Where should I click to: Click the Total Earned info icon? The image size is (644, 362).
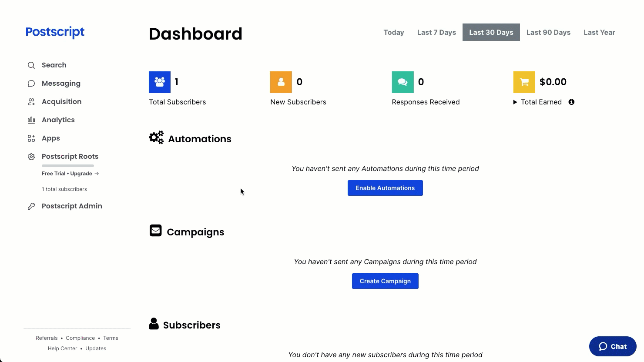[571, 102]
